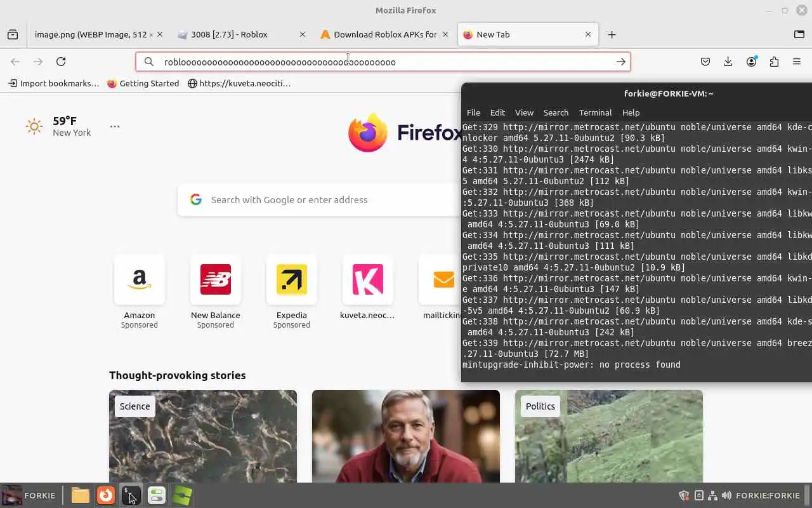Open terminal Terminal menu

click(595, 112)
